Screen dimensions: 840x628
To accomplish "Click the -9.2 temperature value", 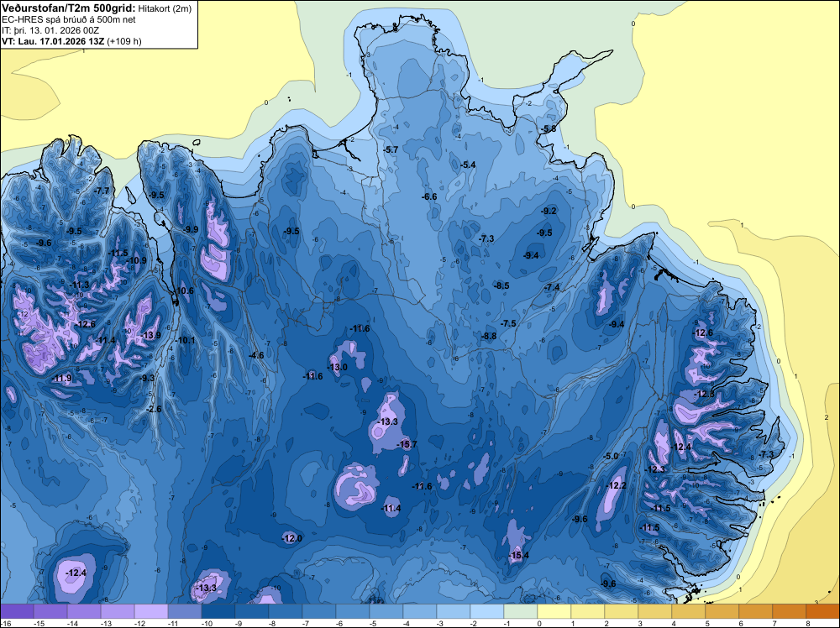I will 549,211.
